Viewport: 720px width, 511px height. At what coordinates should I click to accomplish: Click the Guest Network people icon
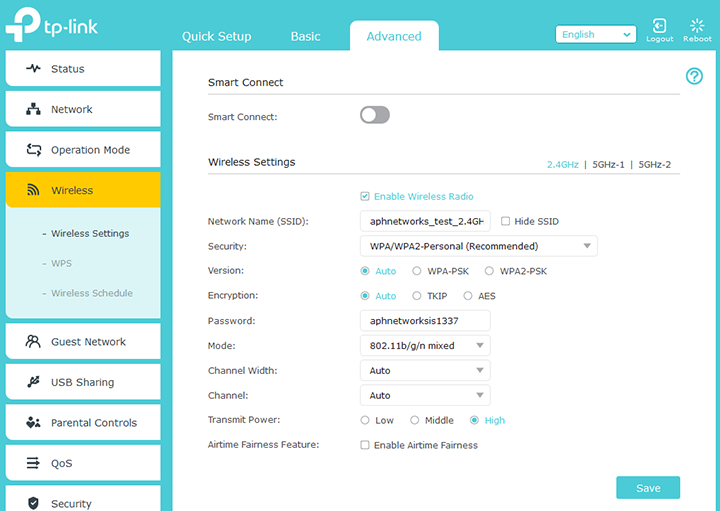point(33,342)
